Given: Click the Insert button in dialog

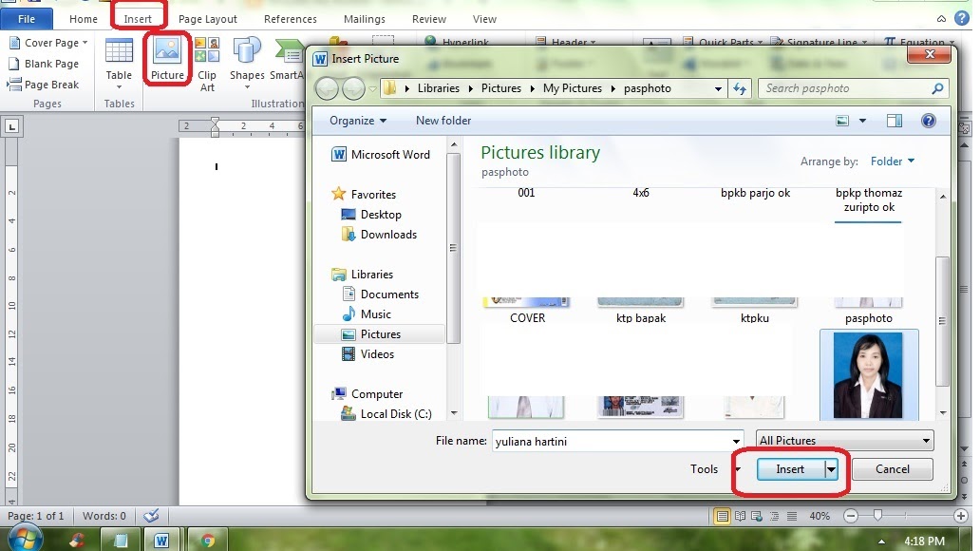Looking at the screenshot, I should click(791, 469).
